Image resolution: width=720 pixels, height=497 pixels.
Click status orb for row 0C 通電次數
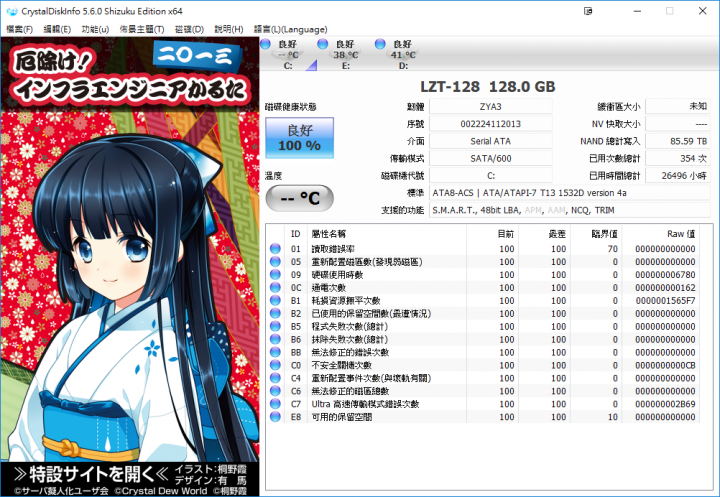tap(276, 287)
